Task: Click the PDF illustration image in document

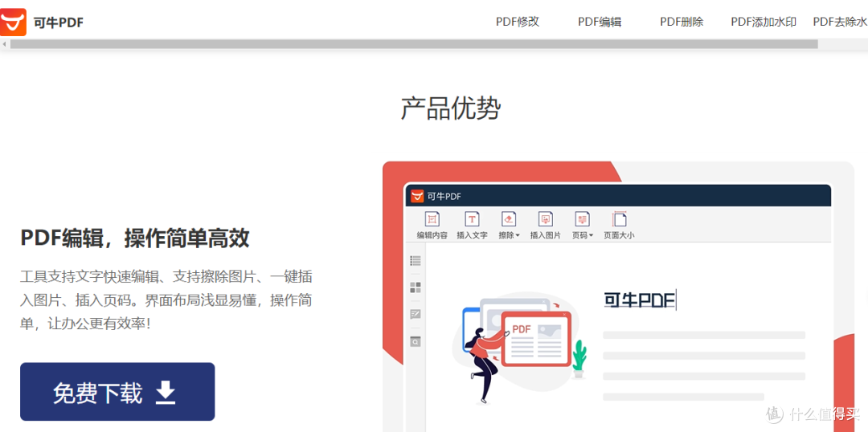Action: [x=518, y=349]
